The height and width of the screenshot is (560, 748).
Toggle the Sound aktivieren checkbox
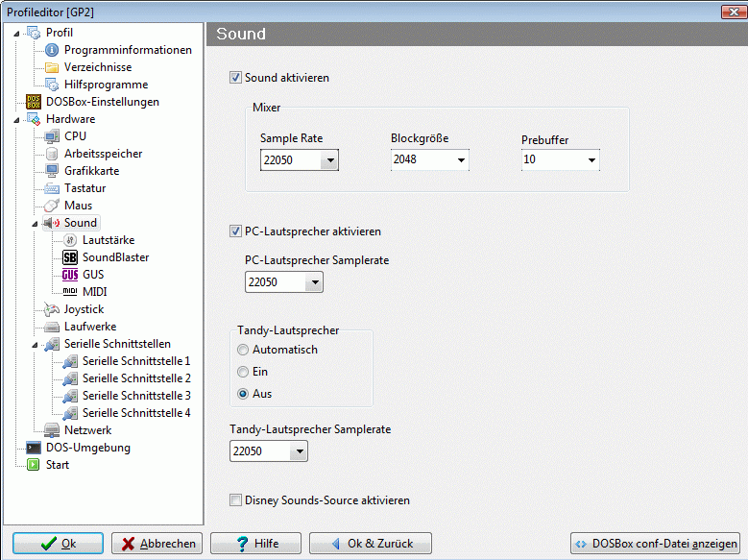(235, 78)
